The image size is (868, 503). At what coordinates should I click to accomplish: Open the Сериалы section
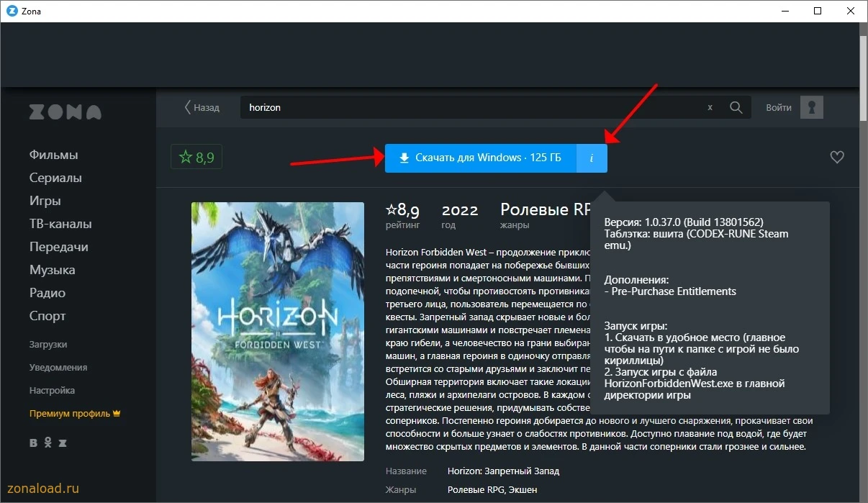point(55,178)
